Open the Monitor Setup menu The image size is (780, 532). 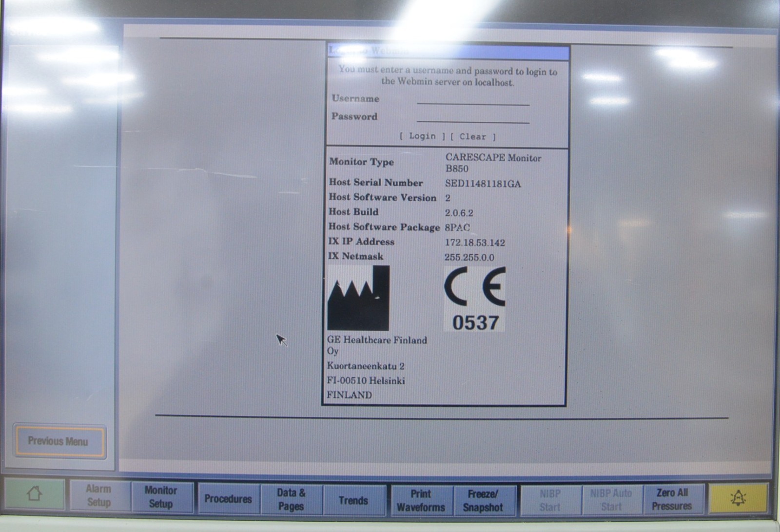pyautogui.click(x=161, y=497)
